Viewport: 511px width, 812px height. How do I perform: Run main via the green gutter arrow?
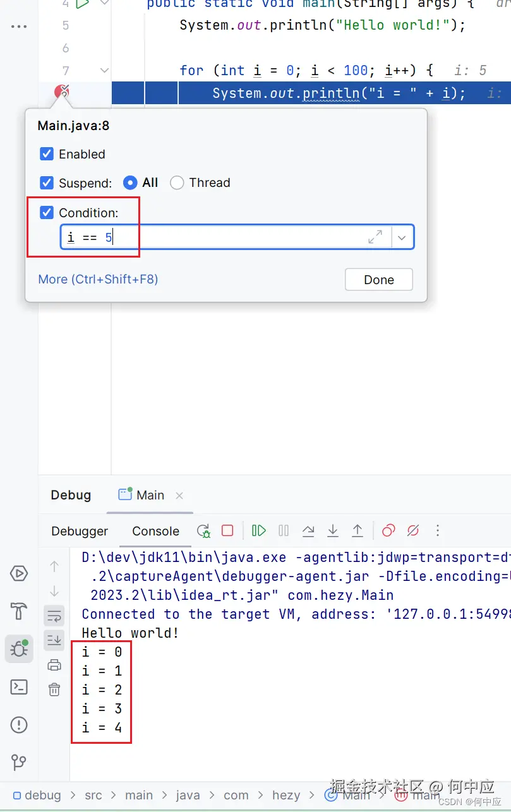click(x=82, y=4)
